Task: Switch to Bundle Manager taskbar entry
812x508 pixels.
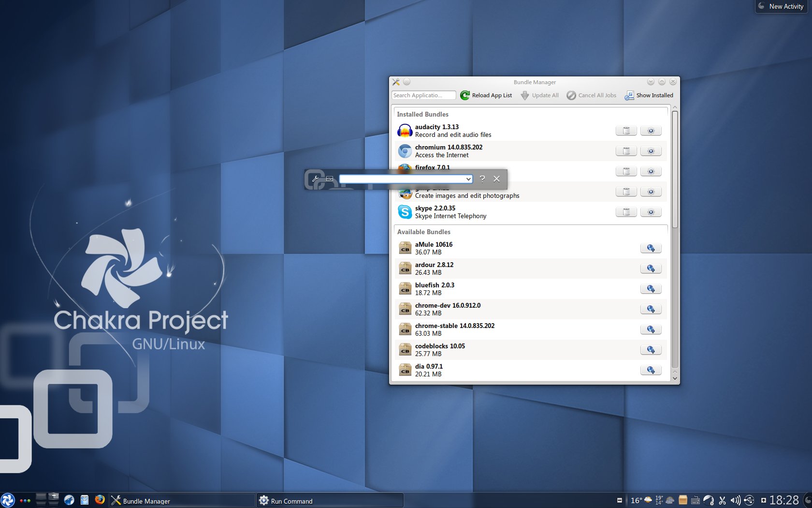Action: pos(182,501)
